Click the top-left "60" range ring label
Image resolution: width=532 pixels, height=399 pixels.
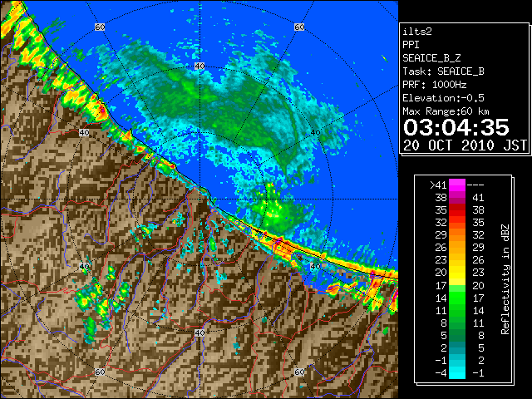pyautogui.click(x=100, y=27)
